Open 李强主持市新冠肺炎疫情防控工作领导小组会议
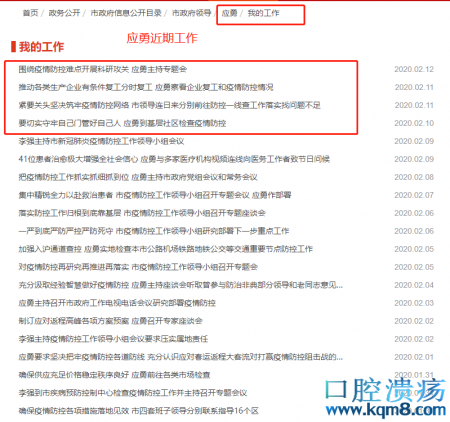450x422 pixels. [101, 141]
